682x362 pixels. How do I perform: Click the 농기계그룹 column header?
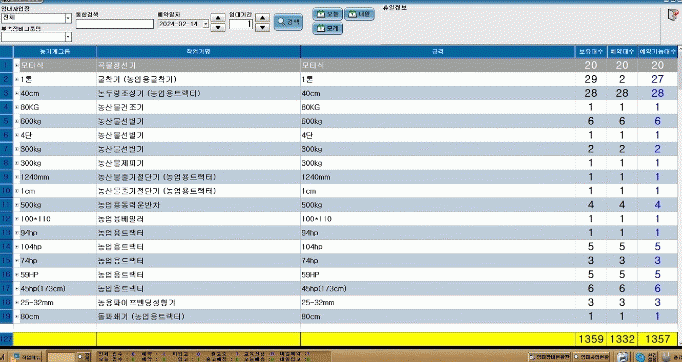[x=55, y=51]
